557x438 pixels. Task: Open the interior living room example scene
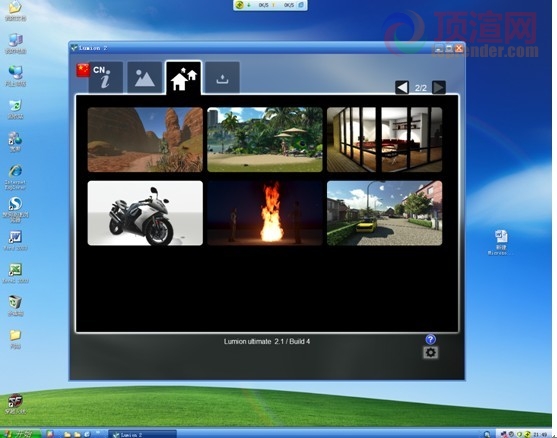[x=385, y=140]
